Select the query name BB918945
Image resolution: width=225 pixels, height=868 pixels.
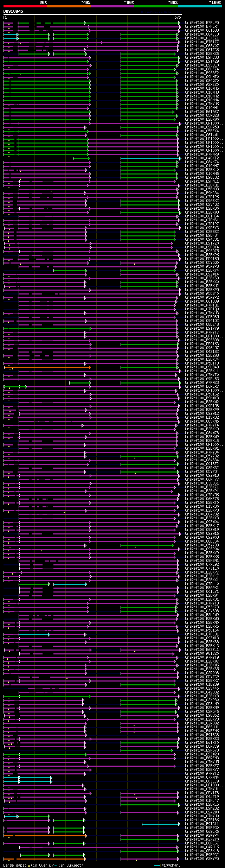click(x=13, y=11)
